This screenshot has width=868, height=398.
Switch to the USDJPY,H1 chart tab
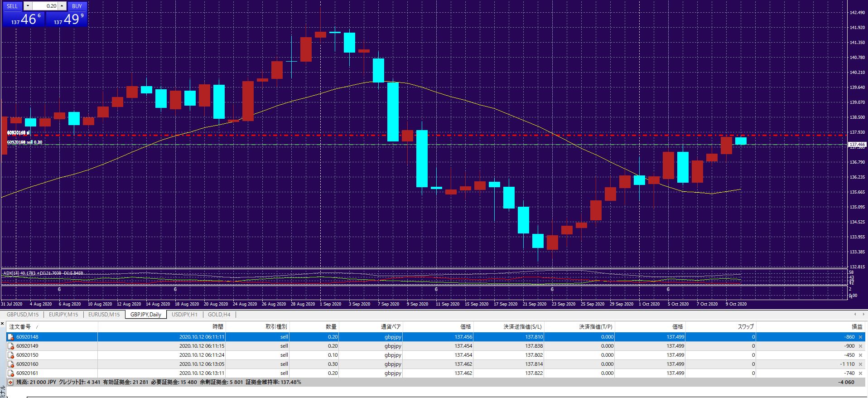coord(184,315)
